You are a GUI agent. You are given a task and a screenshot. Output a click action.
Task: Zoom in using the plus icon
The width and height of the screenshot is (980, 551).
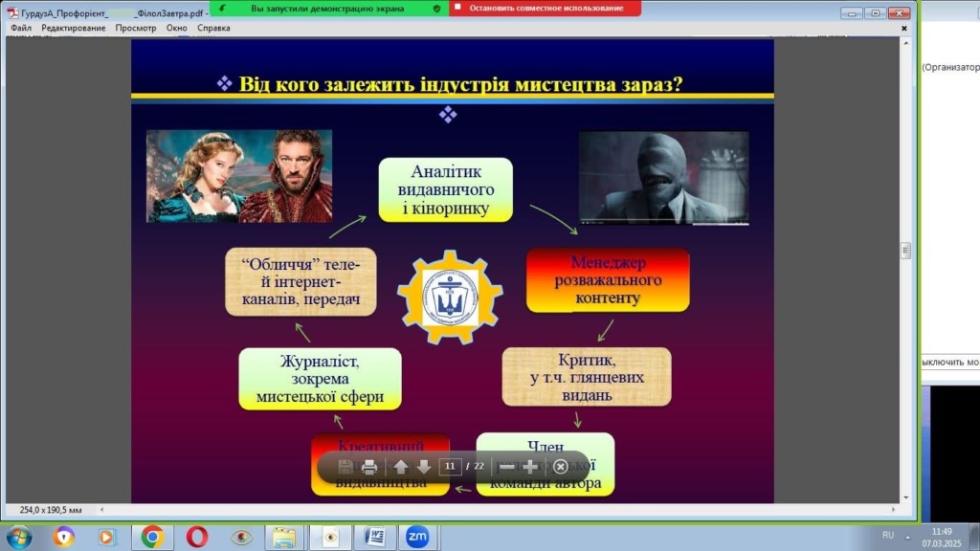[530, 466]
